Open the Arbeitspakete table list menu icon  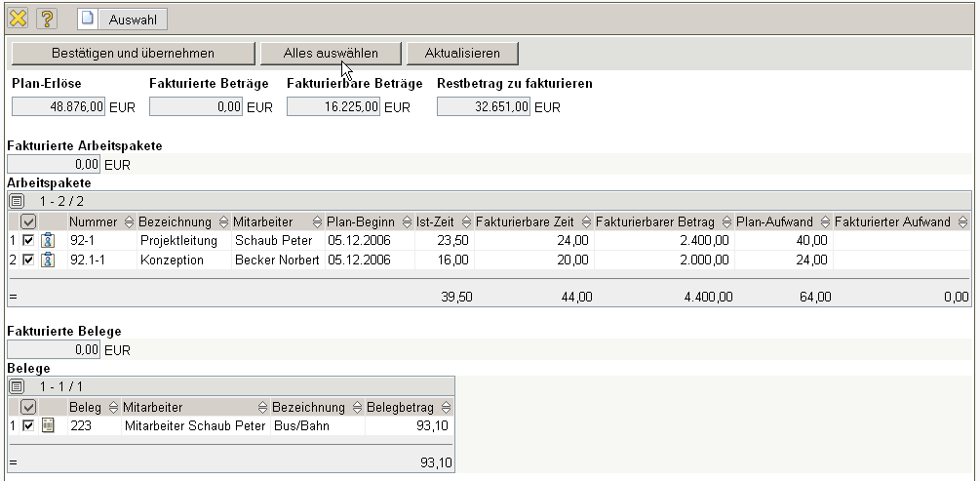pyautogui.click(x=16, y=200)
